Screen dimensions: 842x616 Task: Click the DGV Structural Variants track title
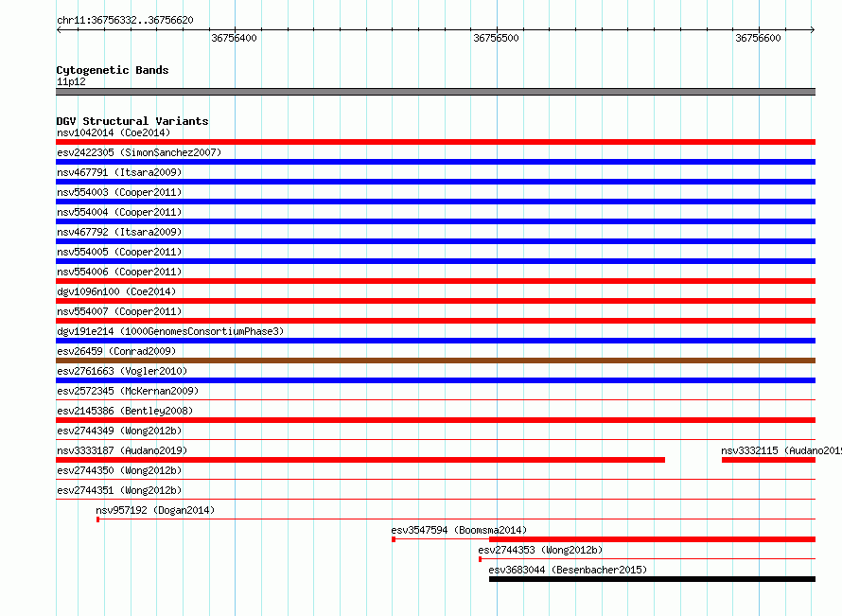pyautogui.click(x=132, y=121)
